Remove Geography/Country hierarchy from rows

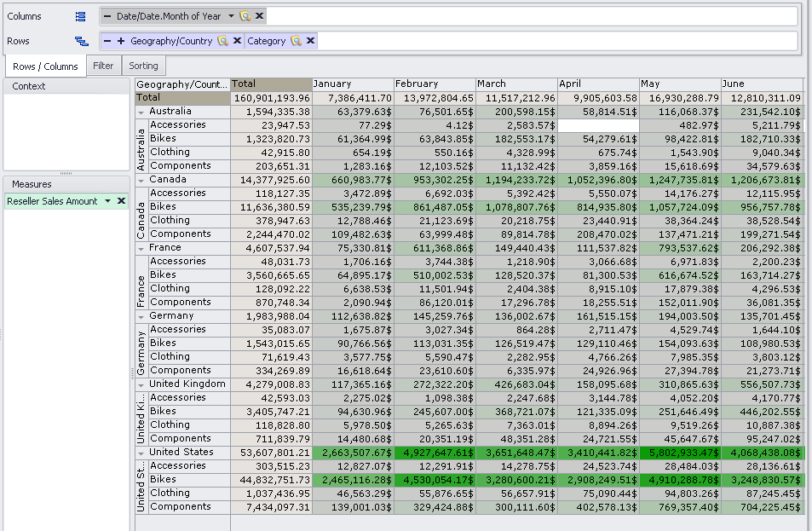point(237,40)
